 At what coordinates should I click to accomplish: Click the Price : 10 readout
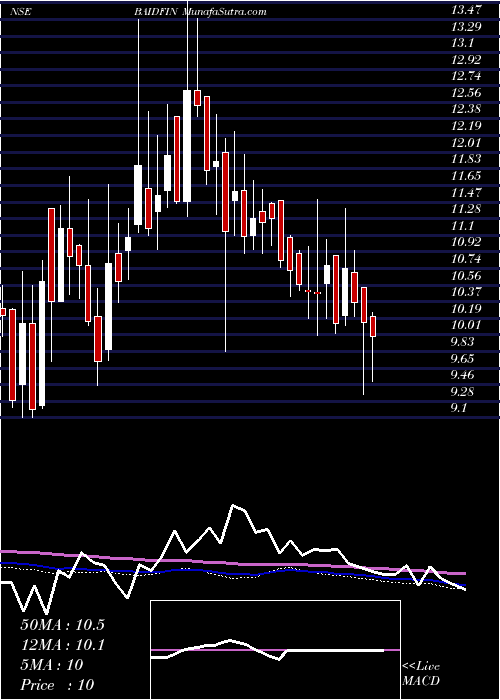click(57, 685)
